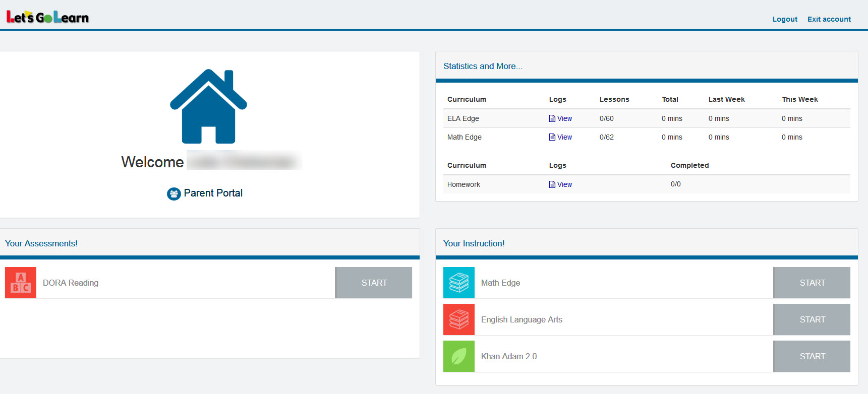The height and width of the screenshot is (394, 868).
Task: Click the 0/60 lessons value
Action: click(607, 118)
